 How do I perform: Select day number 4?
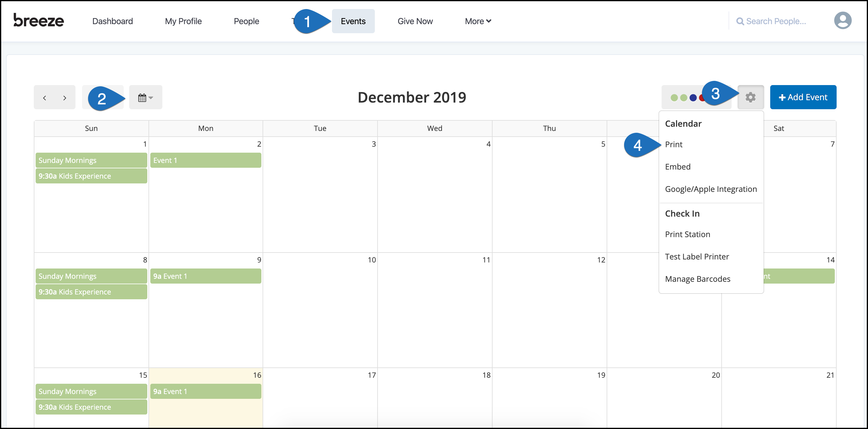(x=488, y=144)
